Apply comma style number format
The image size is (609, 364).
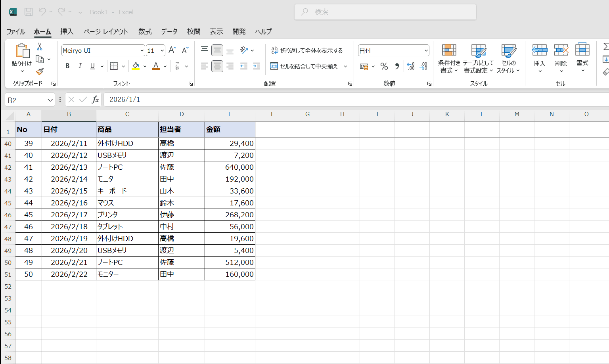397,66
